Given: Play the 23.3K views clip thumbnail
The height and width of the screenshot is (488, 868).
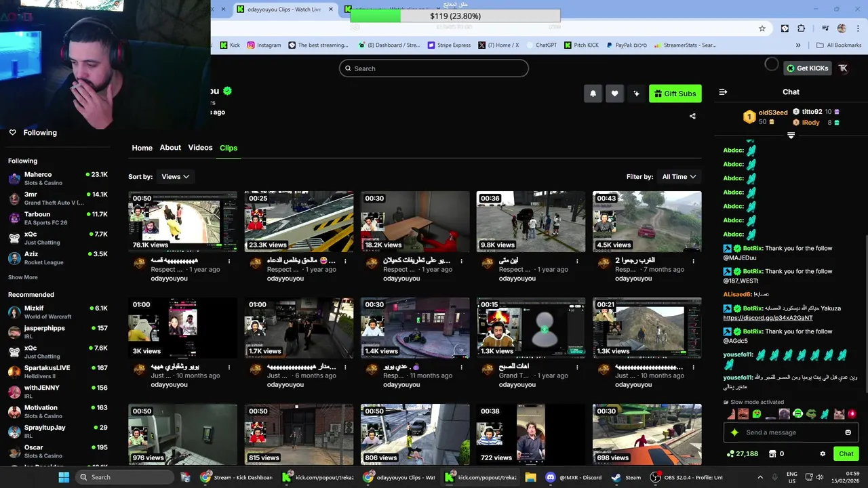Looking at the screenshot, I should pos(299,222).
